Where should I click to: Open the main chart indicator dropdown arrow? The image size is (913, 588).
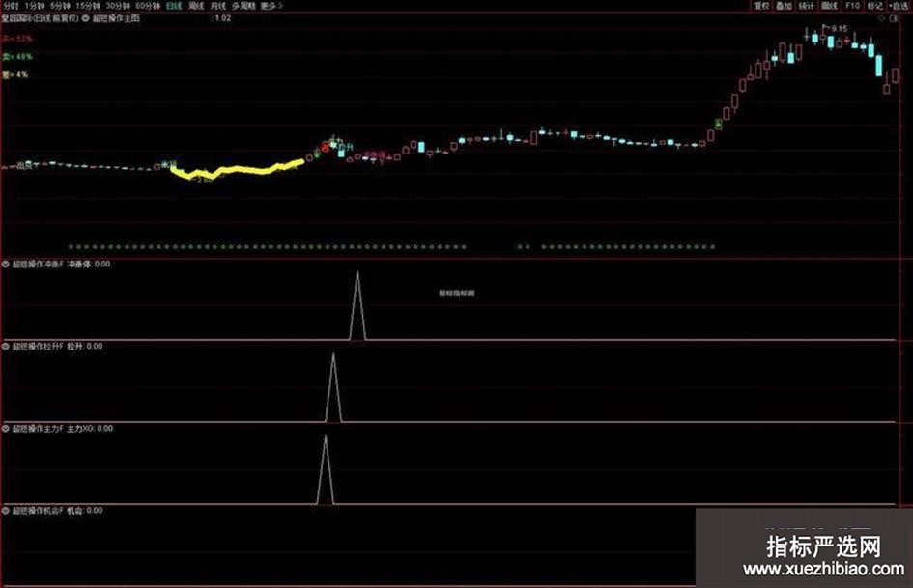(86, 18)
